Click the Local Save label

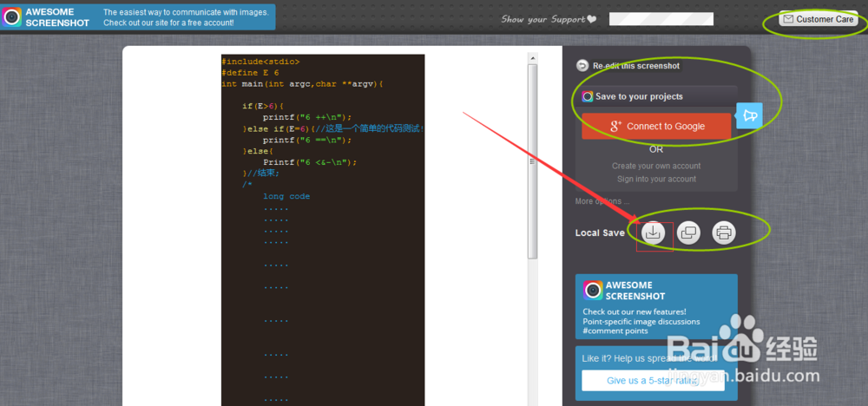(600, 232)
